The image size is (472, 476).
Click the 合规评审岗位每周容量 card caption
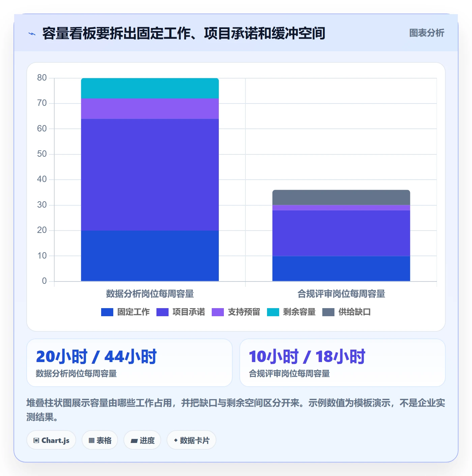pos(289,374)
